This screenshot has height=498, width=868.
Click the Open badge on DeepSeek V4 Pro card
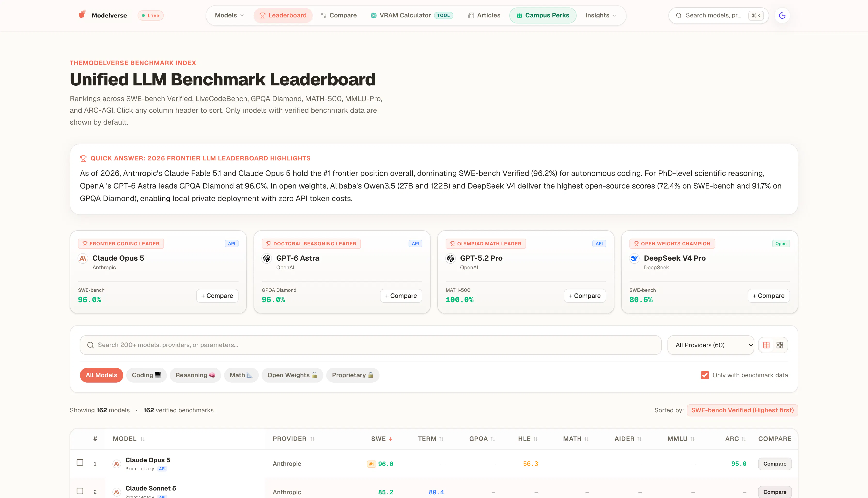(781, 243)
